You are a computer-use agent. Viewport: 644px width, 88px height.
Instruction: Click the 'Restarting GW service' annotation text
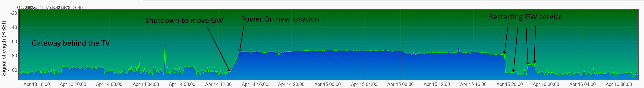(525, 17)
